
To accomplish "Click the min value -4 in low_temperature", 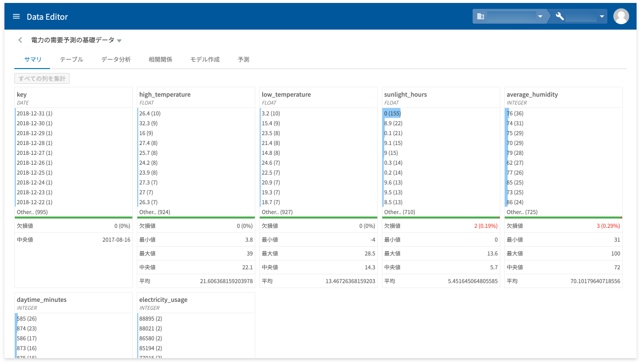I will [x=372, y=240].
